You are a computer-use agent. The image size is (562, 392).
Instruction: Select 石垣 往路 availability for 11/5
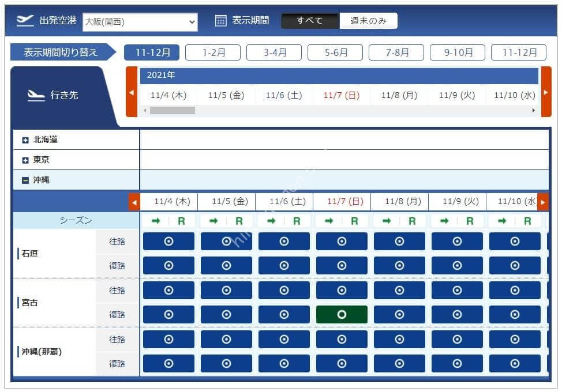pos(226,242)
